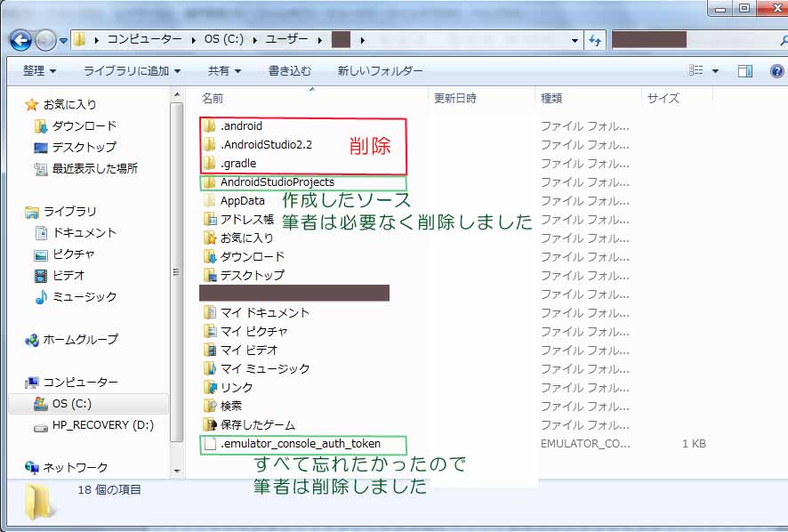Viewport: 788px width, 532px height.
Task: Open the view options dropdown arrow
Action: click(715, 71)
